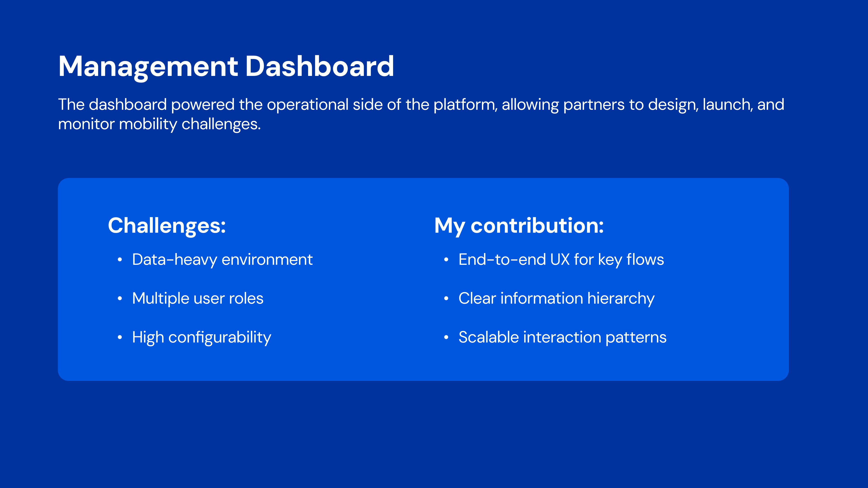
Task: Select the Challenges heading
Action: point(167,225)
